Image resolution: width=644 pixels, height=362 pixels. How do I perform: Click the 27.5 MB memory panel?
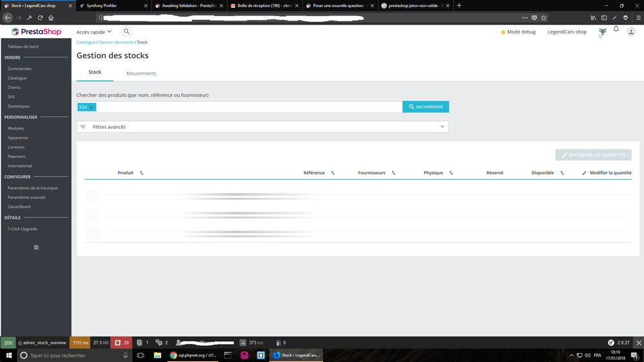pos(100,343)
